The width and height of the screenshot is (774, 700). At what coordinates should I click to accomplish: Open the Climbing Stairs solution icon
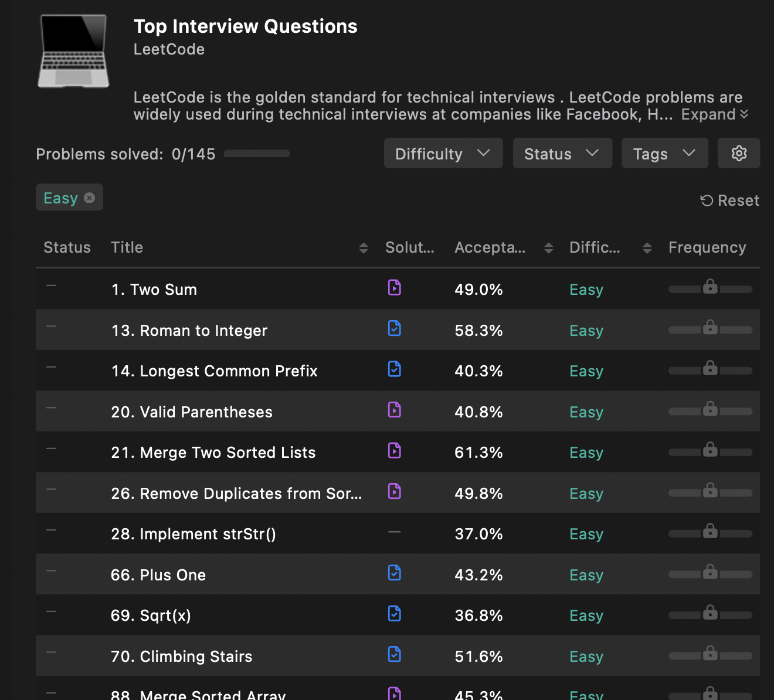pyautogui.click(x=394, y=654)
